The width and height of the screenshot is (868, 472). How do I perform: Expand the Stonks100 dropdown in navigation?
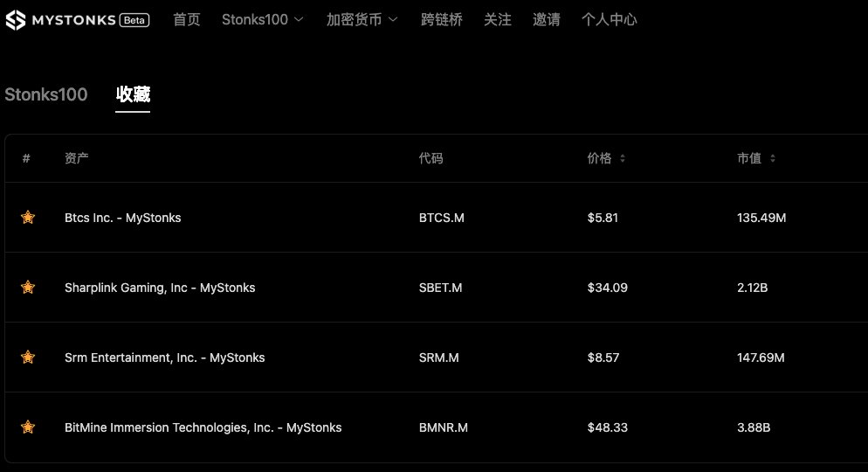262,19
